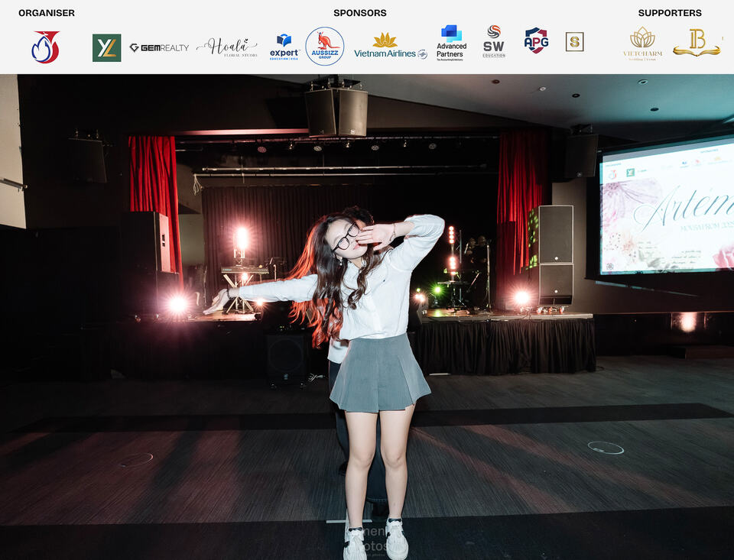Click the SUPPORTERS heading

point(670,13)
